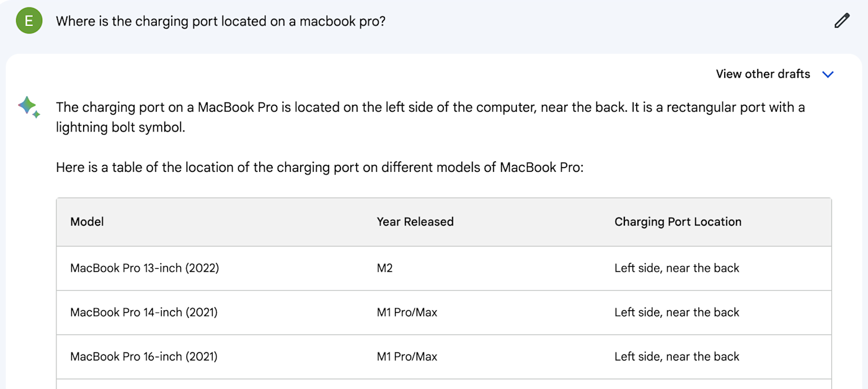Click the Model column header

87,221
